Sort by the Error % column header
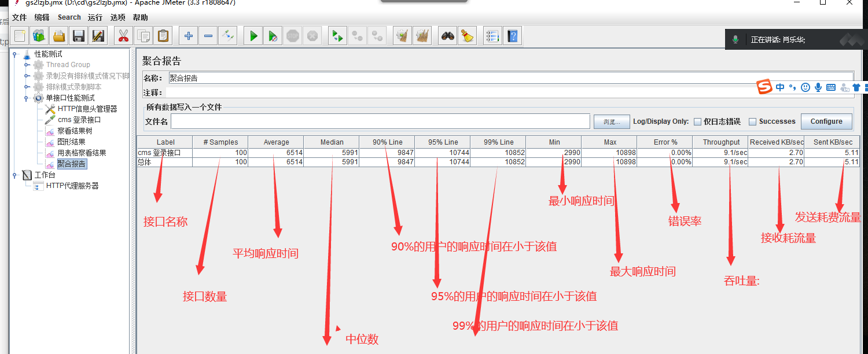The image size is (868, 354). coord(665,142)
